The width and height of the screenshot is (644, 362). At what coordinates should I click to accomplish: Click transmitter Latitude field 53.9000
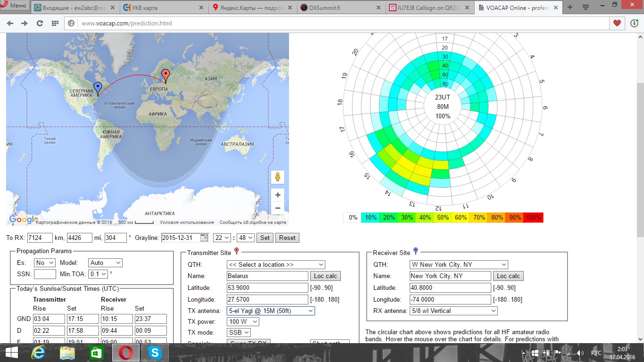267,288
